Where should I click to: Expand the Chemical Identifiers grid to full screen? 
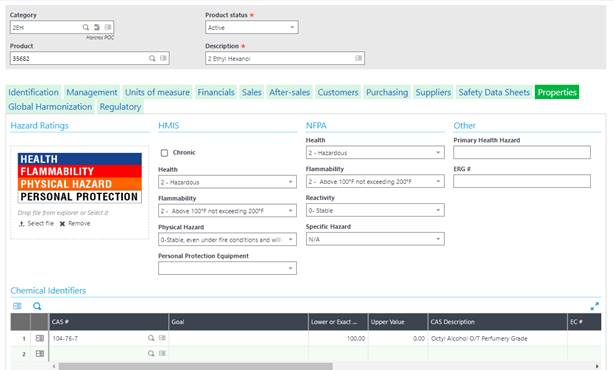[x=594, y=306]
